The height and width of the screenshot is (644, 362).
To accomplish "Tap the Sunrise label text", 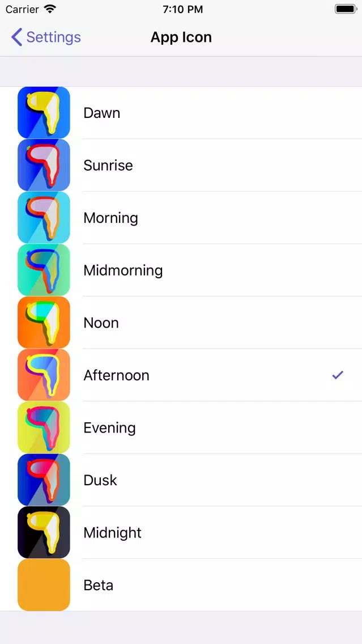I will coord(108,165).
